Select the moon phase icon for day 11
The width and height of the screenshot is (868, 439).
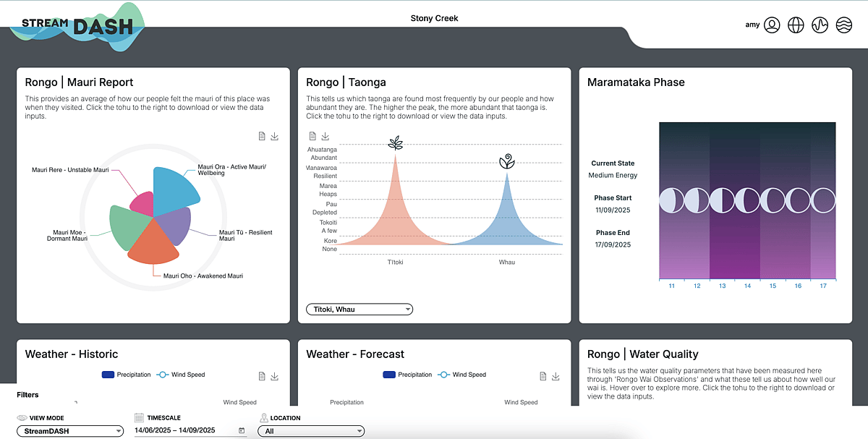672,200
